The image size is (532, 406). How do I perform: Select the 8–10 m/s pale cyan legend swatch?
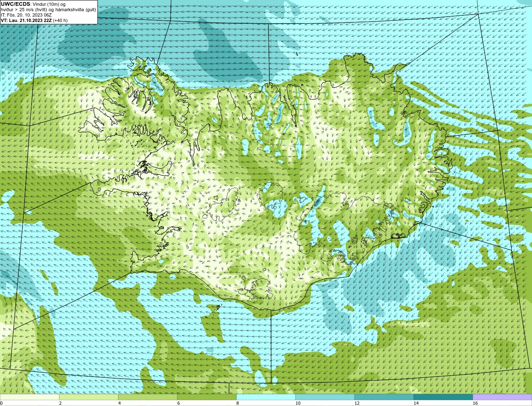[x=266, y=397]
